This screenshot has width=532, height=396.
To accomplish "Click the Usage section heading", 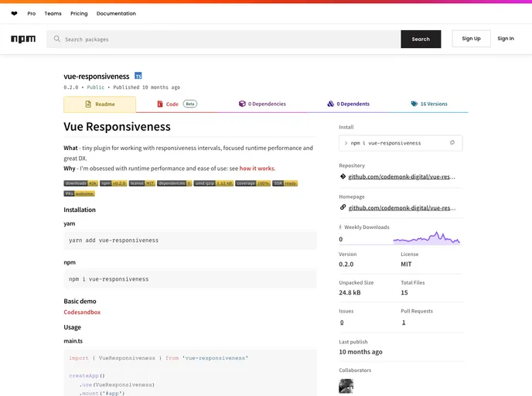I will (x=72, y=327).
